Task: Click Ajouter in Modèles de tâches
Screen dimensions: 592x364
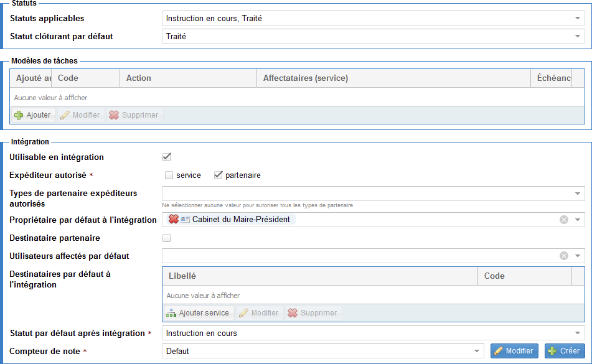Action: pyautogui.click(x=33, y=115)
